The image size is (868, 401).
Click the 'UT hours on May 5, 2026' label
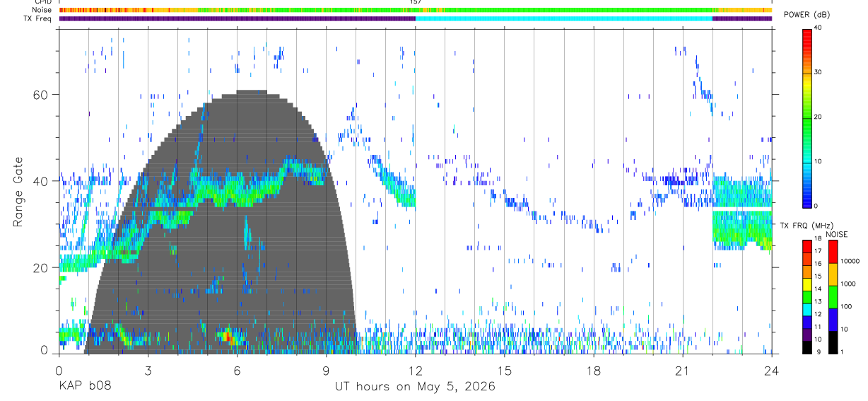(x=415, y=387)
